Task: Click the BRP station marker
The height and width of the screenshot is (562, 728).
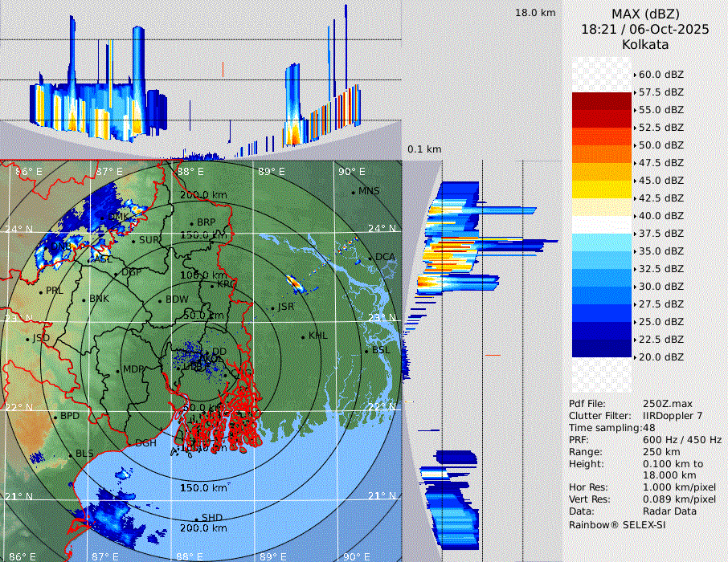Action: tap(192, 223)
